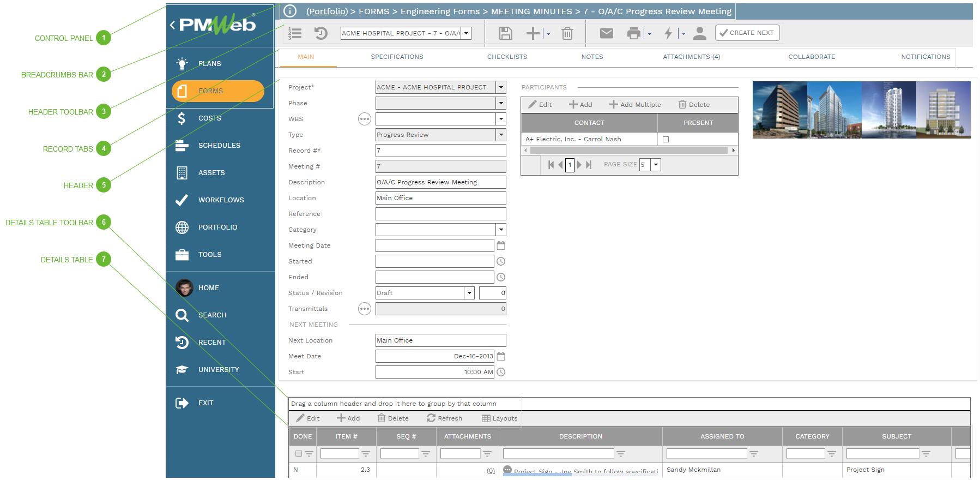Click the building photos thumbnail strip
This screenshot has width=980, height=480.
pyautogui.click(x=862, y=110)
